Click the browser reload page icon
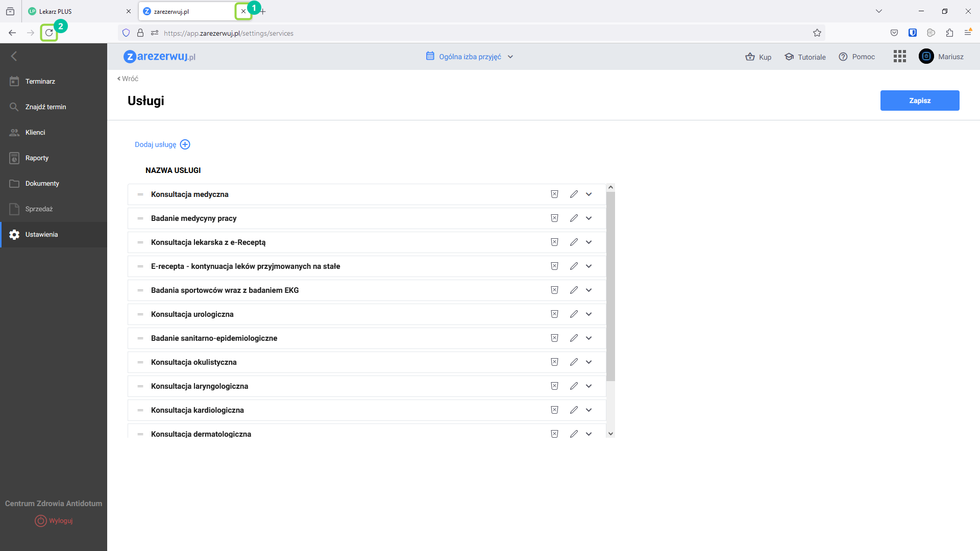The width and height of the screenshot is (980, 551). click(49, 33)
